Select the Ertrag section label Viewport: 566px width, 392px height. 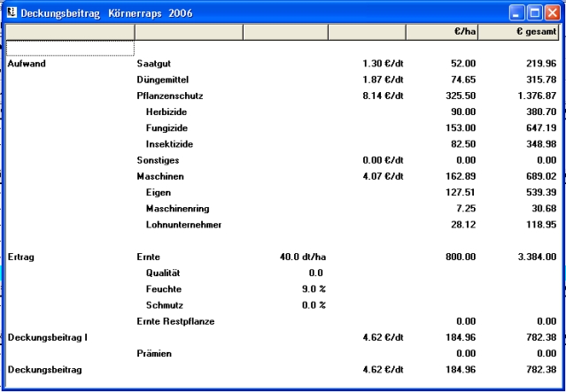pos(20,256)
